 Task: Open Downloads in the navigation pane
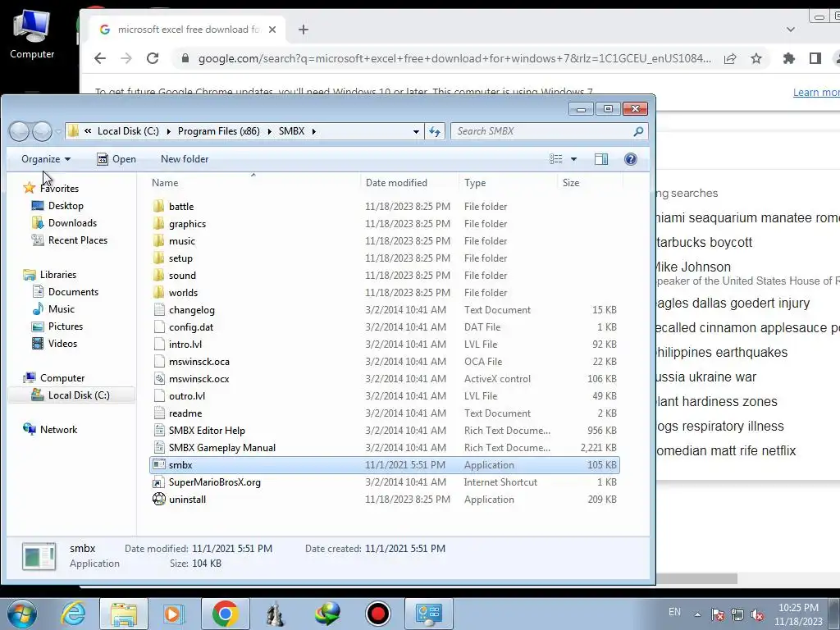(72, 223)
